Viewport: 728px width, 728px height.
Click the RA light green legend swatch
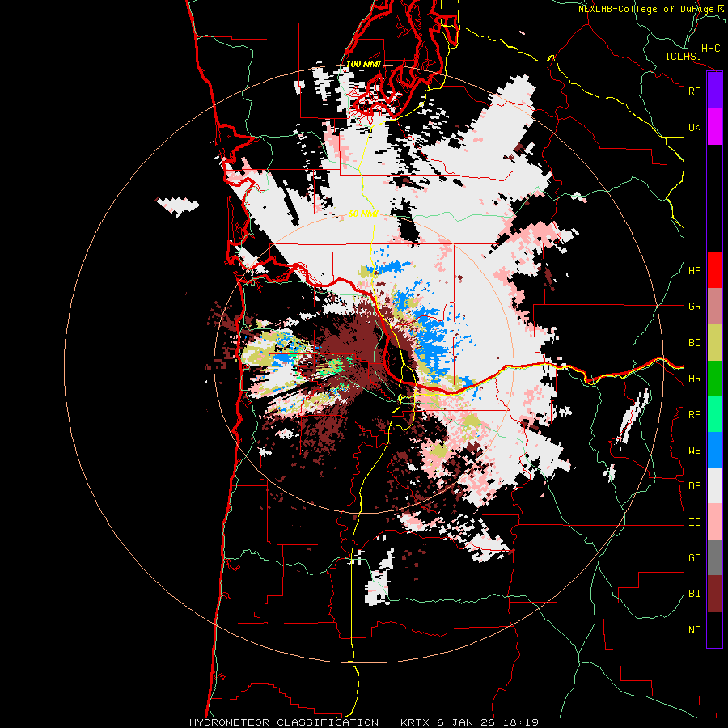click(714, 414)
